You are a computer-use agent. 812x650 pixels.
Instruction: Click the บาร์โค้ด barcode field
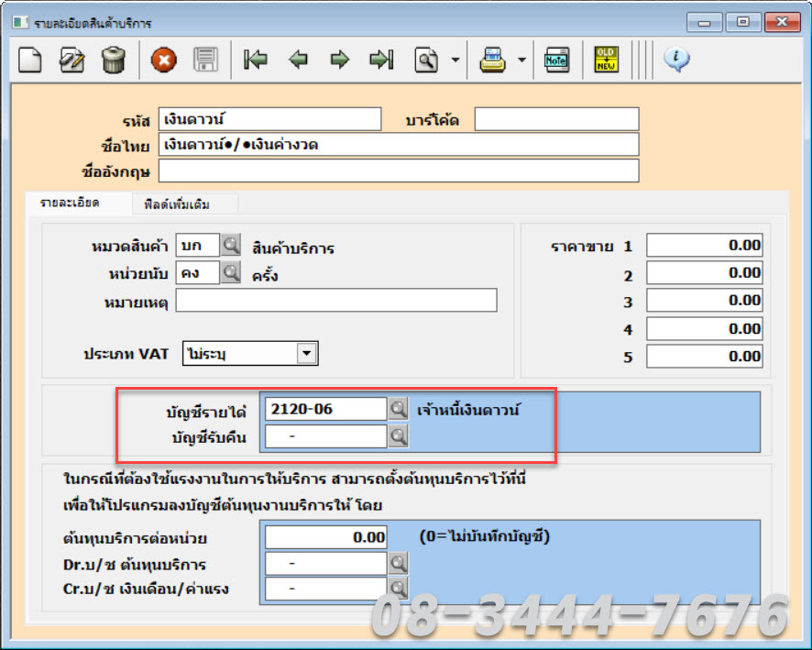point(556,119)
